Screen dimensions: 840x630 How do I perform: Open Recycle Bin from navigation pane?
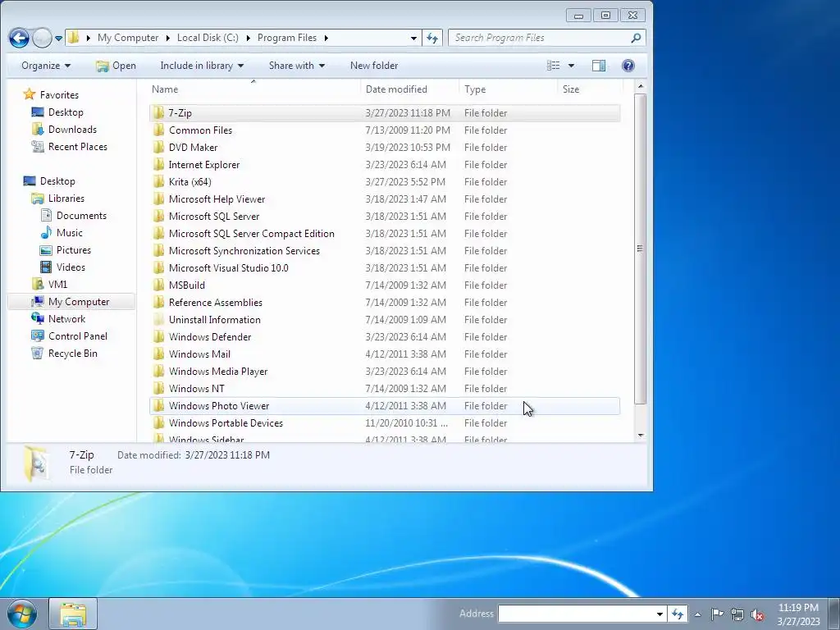tap(64, 353)
